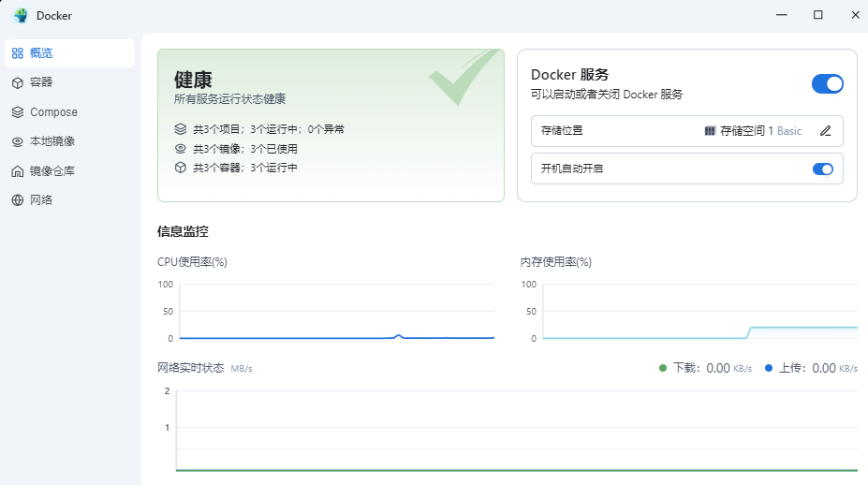
Task: Click the 共3个项目；3个运行中；0个异常 line
Action: [269, 129]
